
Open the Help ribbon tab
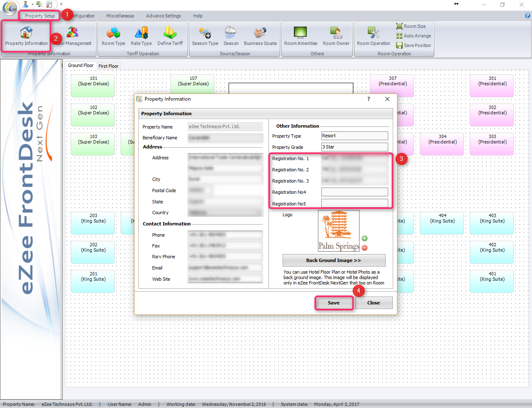pos(198,16)
